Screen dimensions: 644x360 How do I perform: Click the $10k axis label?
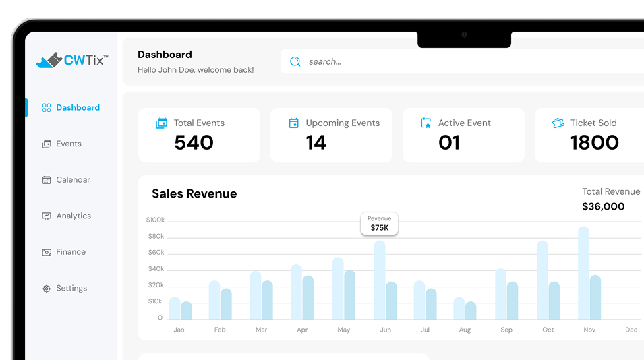click(x=155, y=301)
